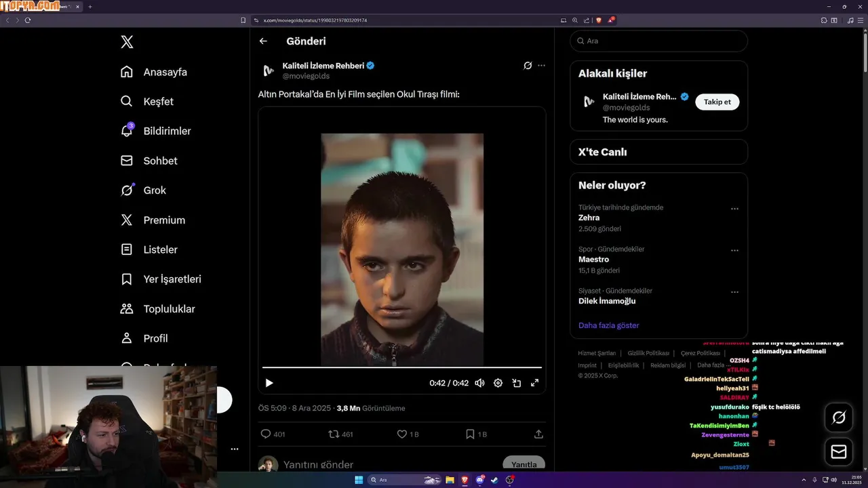The image size is (868, 488).
Task: Open Maestro trending topic
Action: (x=593, y=260)
